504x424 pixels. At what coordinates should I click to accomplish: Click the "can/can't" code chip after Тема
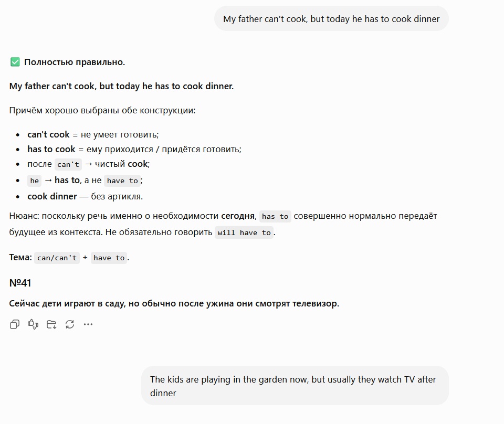coord(57,258)
